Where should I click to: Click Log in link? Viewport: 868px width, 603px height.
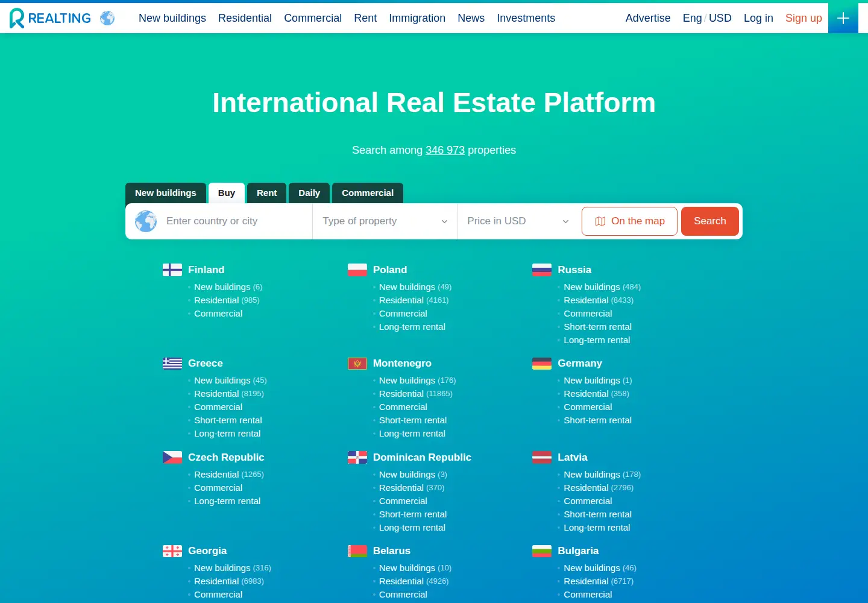click(x=758, y=18)
